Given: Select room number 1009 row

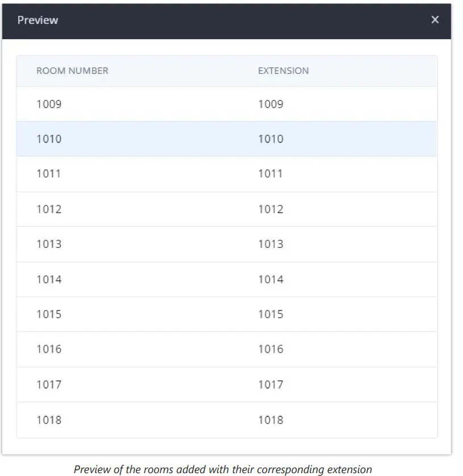Looking at the screenshot, I should pyautogui.click(x=49, y=104).
